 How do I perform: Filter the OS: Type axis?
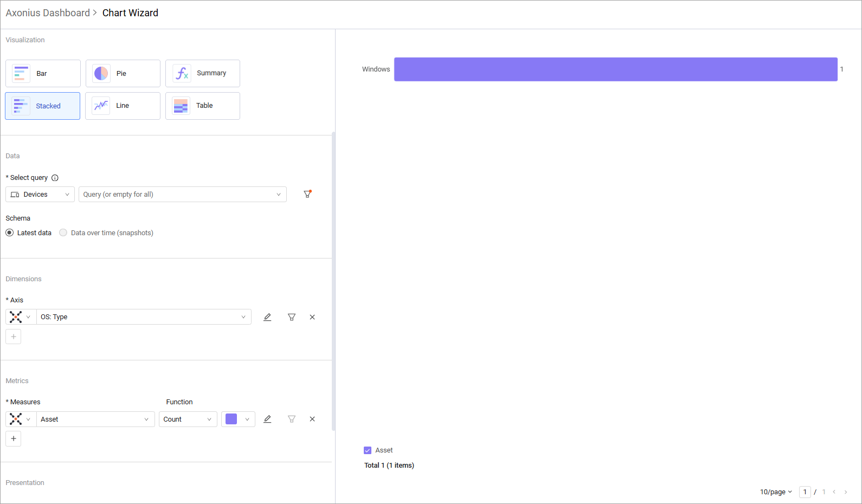(x=292, y=317)
